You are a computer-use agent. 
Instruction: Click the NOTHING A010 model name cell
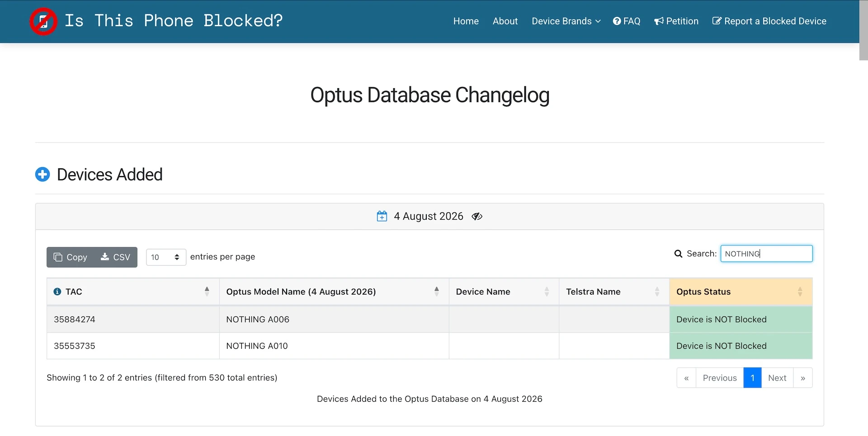tap(334, 346)
